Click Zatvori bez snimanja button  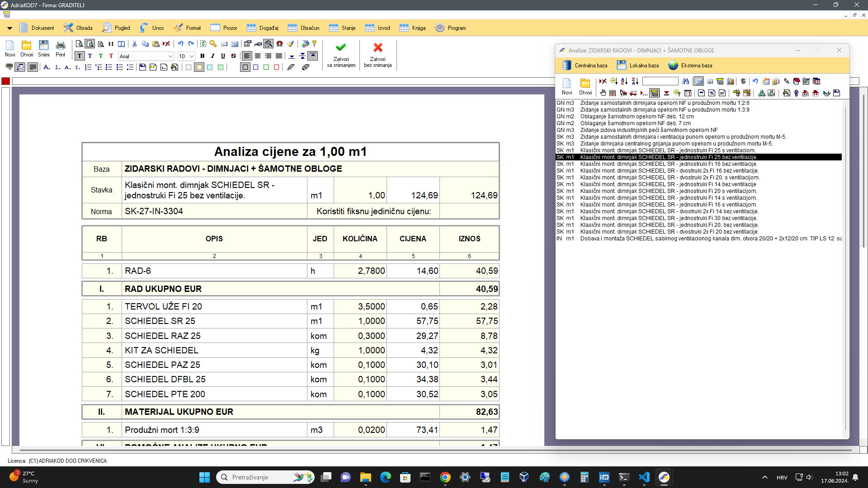pyautogui.click(x=377, y=55)
